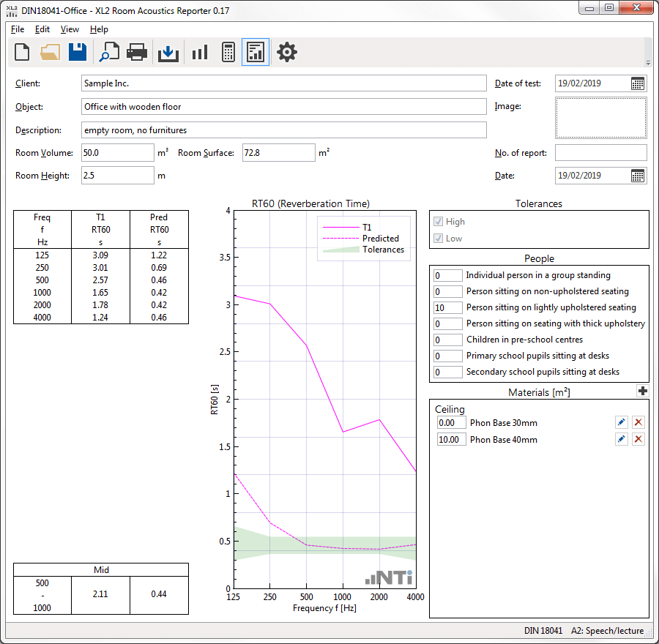659x644 pixels.
Task: Save the project with the floppy disk icon
Action: pyautogui.click(x=78, y=52)
